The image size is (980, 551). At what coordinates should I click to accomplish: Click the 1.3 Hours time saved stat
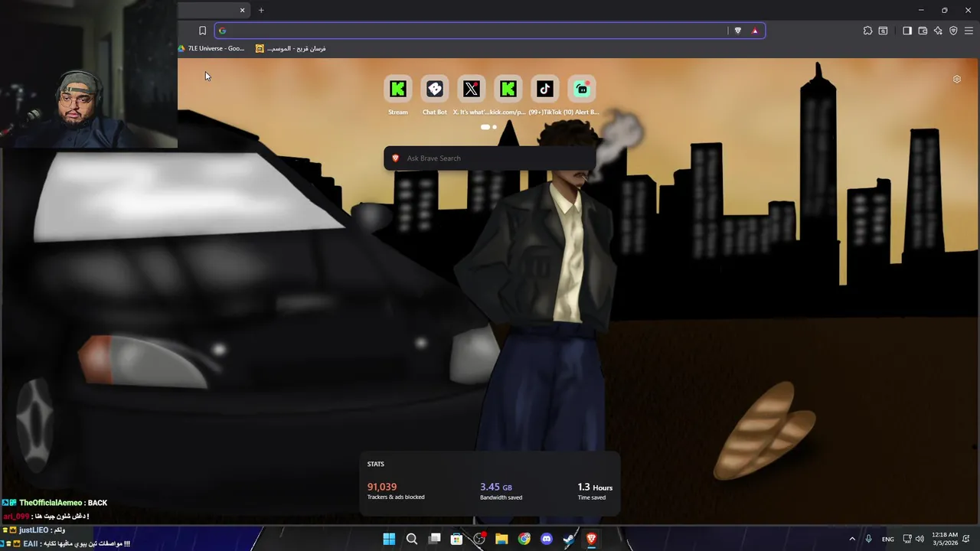595,491
